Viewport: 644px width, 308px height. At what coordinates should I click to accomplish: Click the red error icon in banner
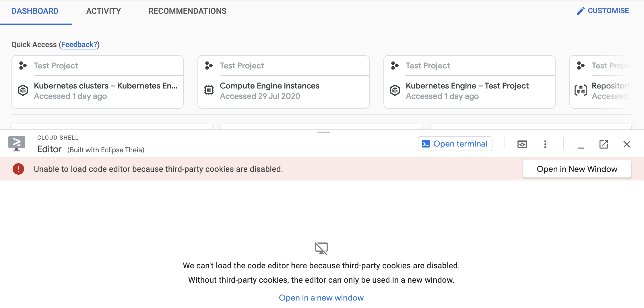18,169
